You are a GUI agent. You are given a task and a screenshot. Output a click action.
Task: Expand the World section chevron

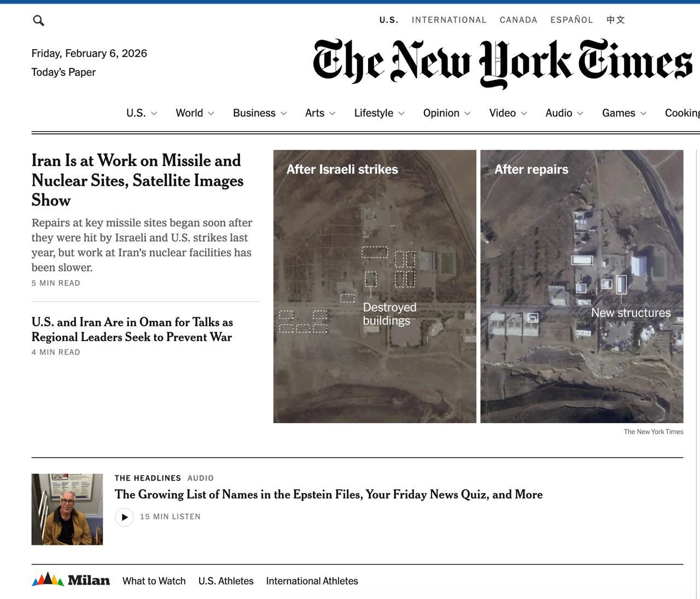pos(211,114)
